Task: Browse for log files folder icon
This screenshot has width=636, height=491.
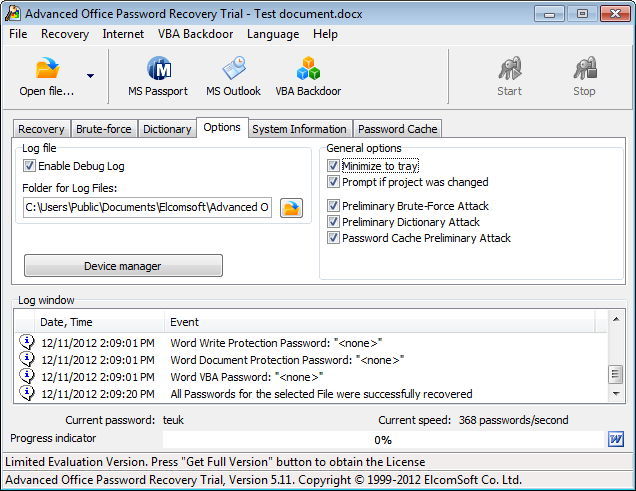Action: 291,208
